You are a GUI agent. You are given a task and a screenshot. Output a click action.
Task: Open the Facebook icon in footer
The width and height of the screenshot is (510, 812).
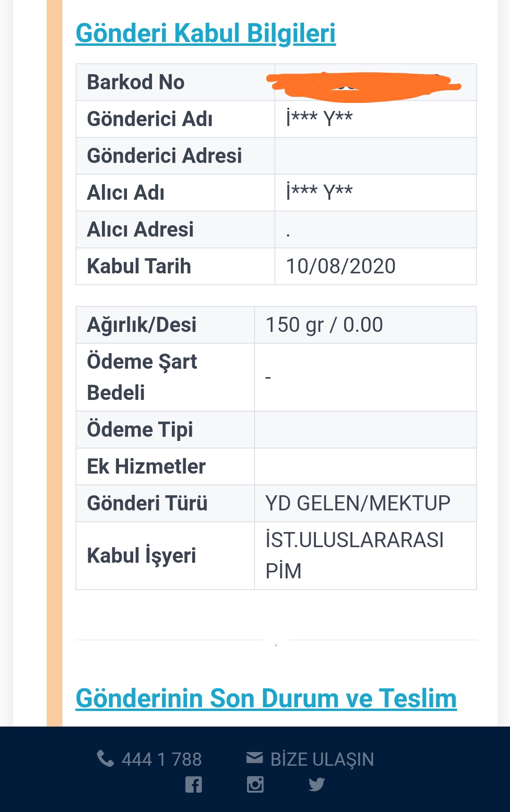point(194,785)
